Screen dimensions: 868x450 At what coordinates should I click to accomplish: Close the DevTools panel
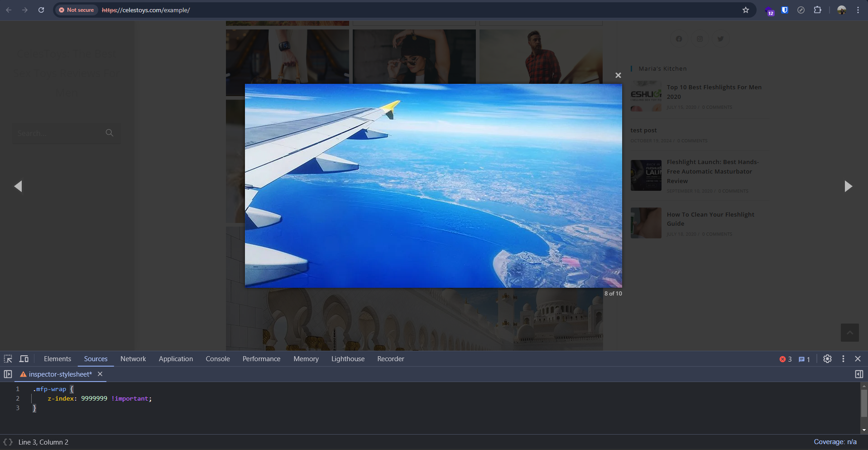858,359
